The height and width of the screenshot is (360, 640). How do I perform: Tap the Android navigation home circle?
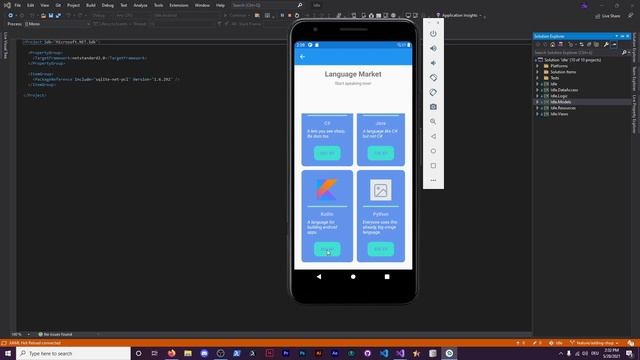(353, 277)
